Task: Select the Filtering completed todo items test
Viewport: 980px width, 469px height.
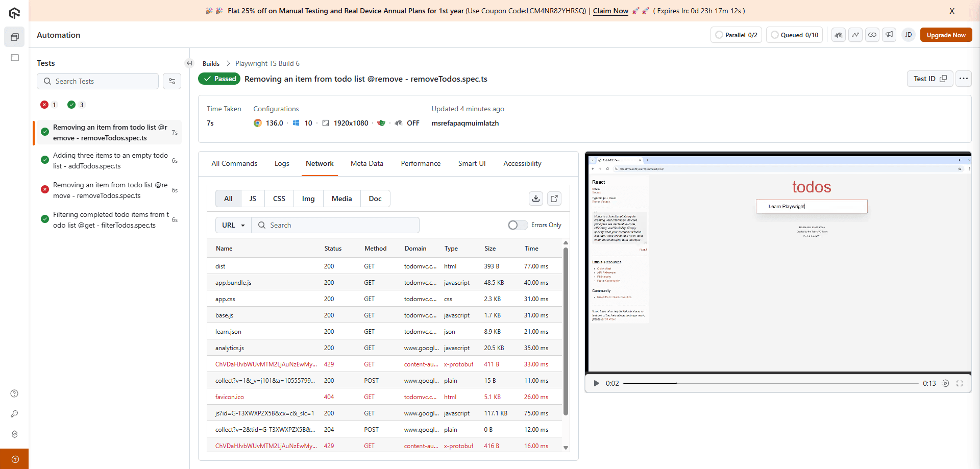Action: click(x=108, y=220)
